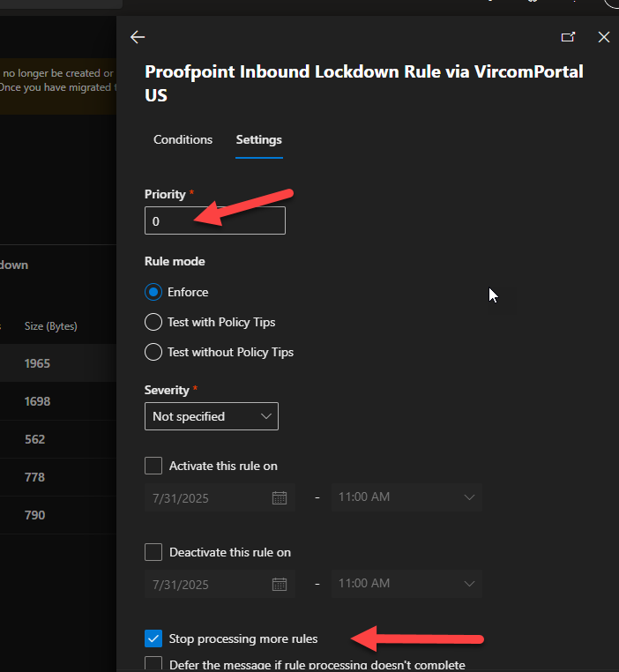Click the Priority input field
The height and width of the screenshot is (672, 619).
pos(215,220)
